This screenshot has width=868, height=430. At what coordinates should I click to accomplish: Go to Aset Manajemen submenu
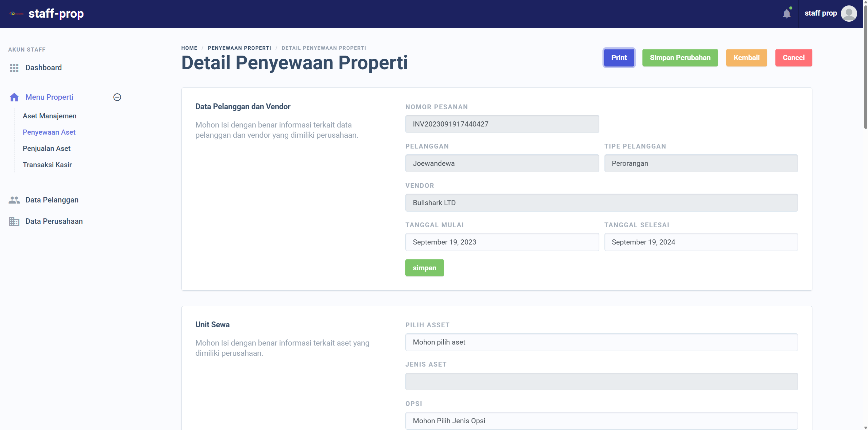pos(50,116)
